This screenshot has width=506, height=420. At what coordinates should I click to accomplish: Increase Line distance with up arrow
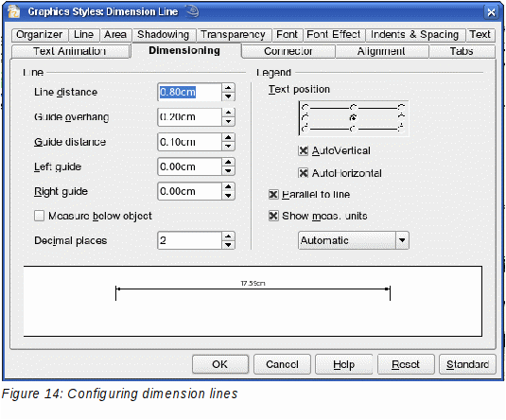tap(228, 88)
